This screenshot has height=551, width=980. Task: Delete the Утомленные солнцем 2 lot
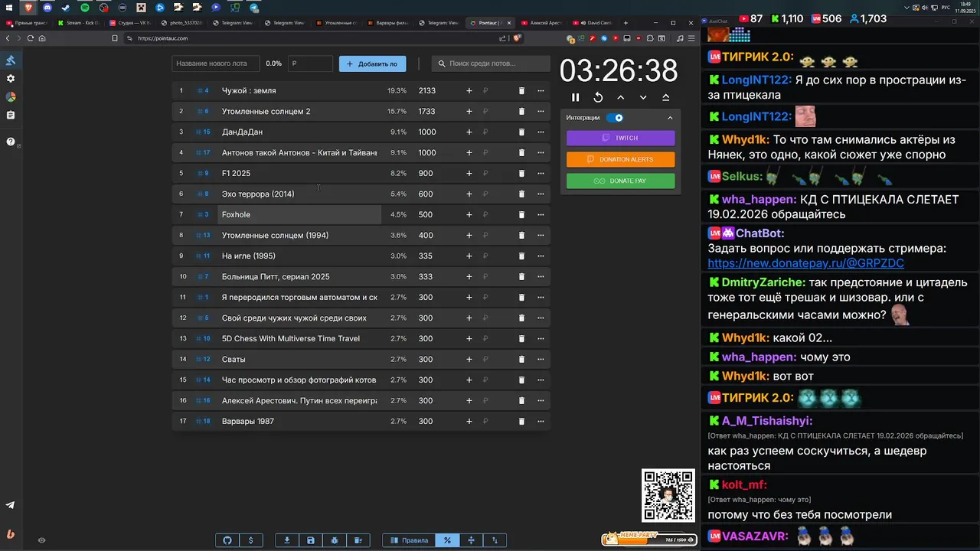pos(521,111)
